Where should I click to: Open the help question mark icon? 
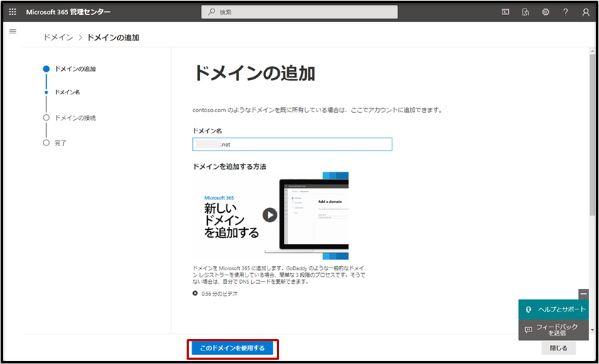click(566, 12)
